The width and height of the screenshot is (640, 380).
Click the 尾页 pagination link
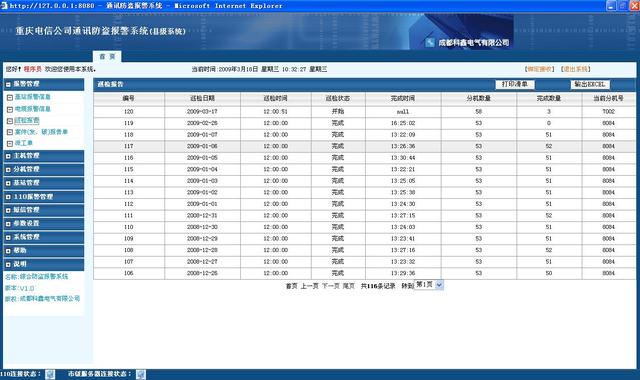(x=349, y=286)
